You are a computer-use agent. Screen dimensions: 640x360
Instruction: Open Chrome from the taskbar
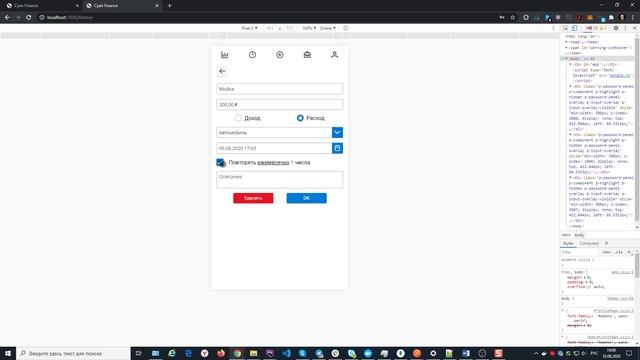pyautogui.click(x=237, y=353)
